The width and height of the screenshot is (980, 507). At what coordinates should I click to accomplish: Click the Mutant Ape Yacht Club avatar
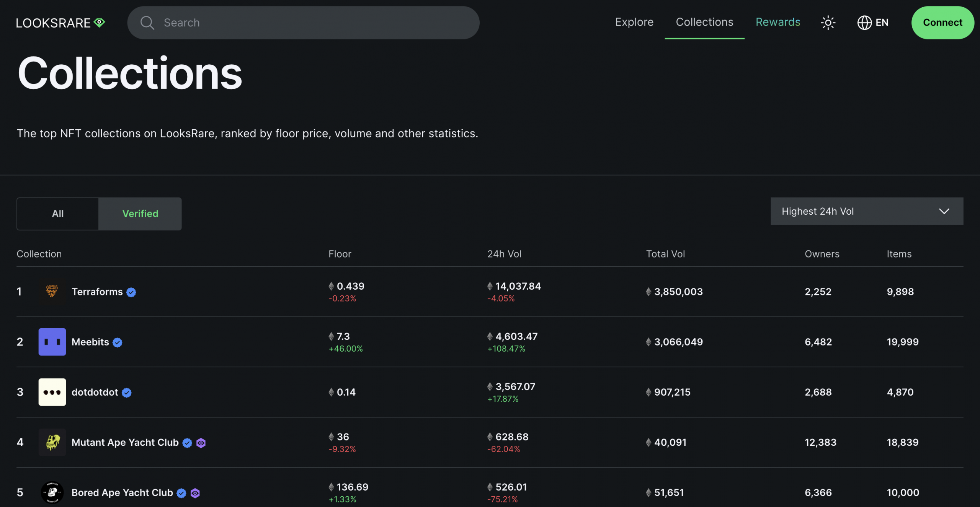52,442
